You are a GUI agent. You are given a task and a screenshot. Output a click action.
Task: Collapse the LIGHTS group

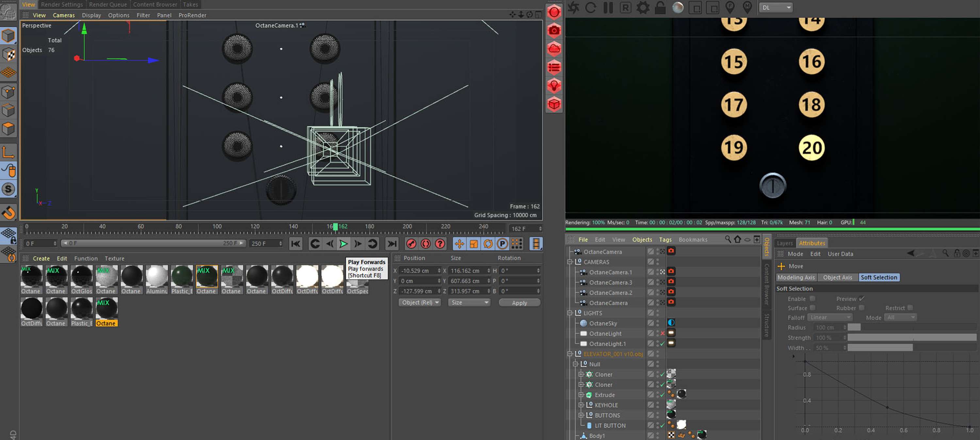pyautogui.click(x=570, y=313)
